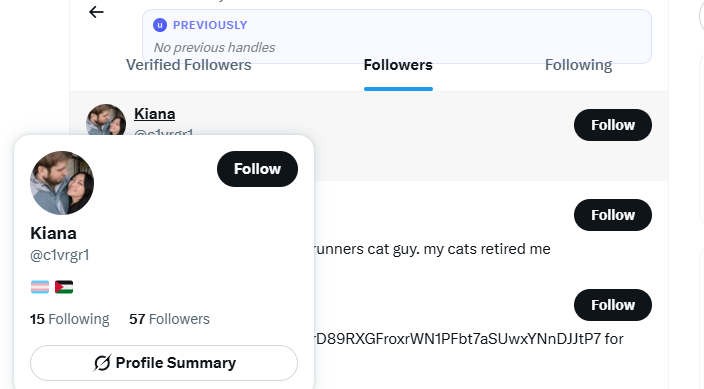Follow Kiana from the hover card
704x389 pixels.
(257, 169)
